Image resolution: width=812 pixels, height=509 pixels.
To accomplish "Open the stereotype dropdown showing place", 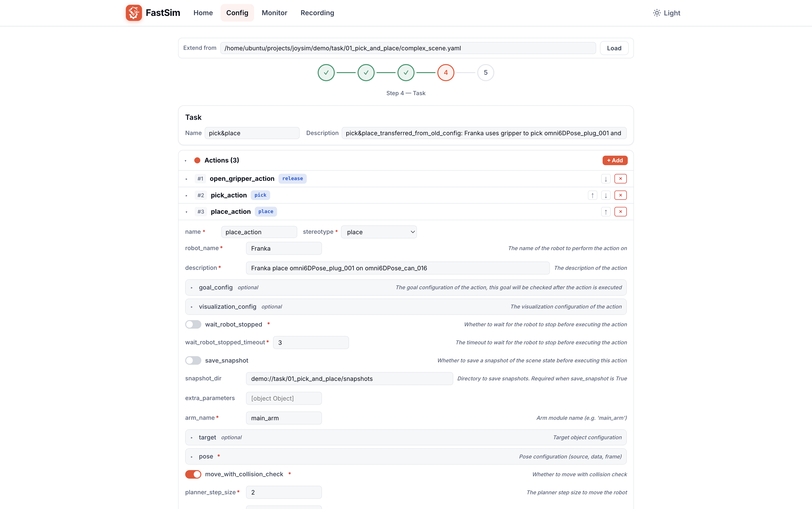I will 378,232.
